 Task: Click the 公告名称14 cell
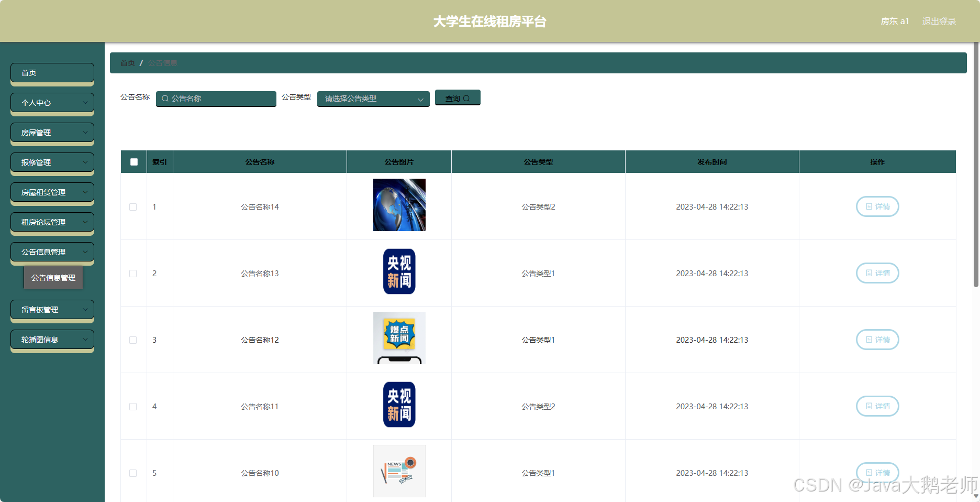pyautogui.click(x=260, y=207)
